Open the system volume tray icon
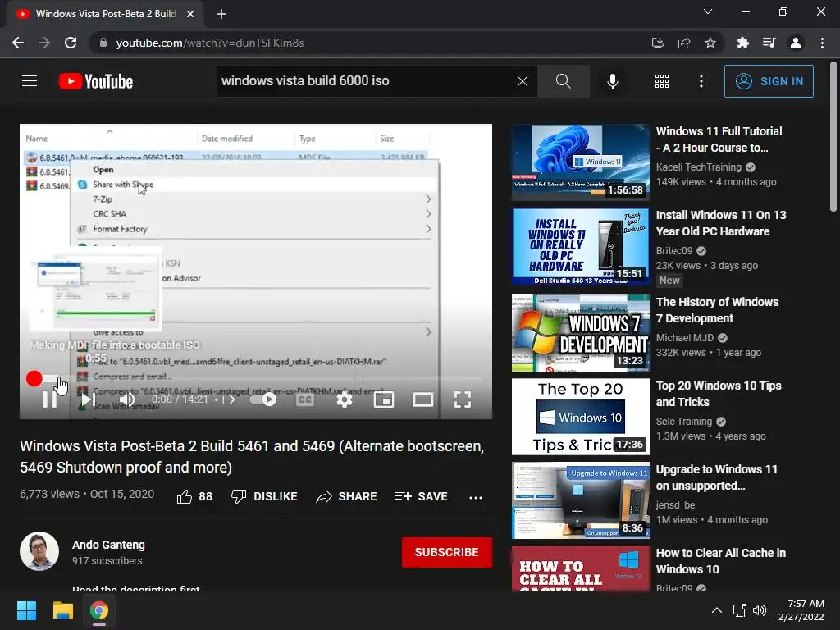This screenshot has height=630, width=840. tap(759, 610)
